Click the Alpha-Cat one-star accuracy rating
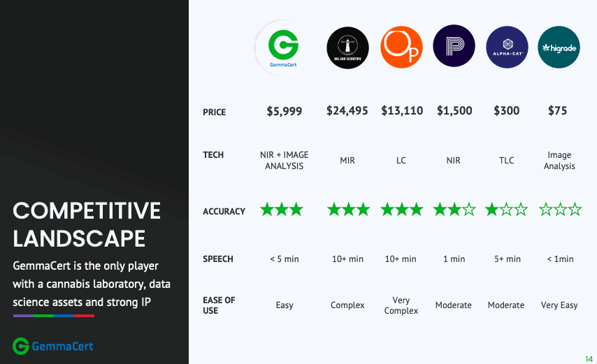The image size is (597, 364). (x=506, y=210)
